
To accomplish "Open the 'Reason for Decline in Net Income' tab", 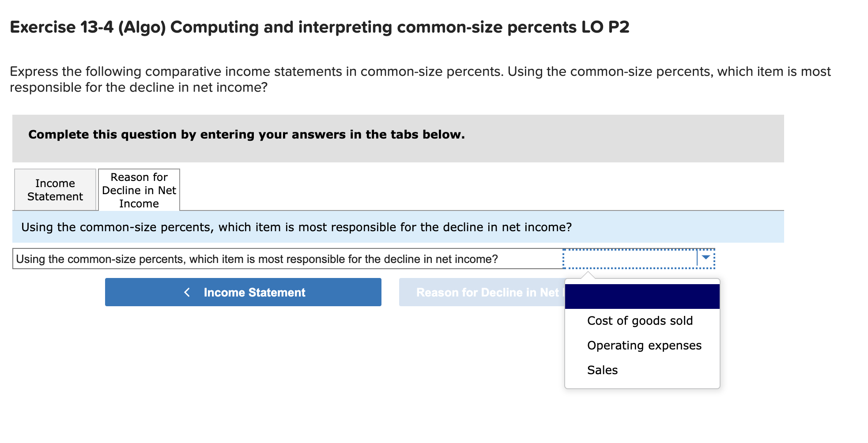I will [x=139, y=189].
